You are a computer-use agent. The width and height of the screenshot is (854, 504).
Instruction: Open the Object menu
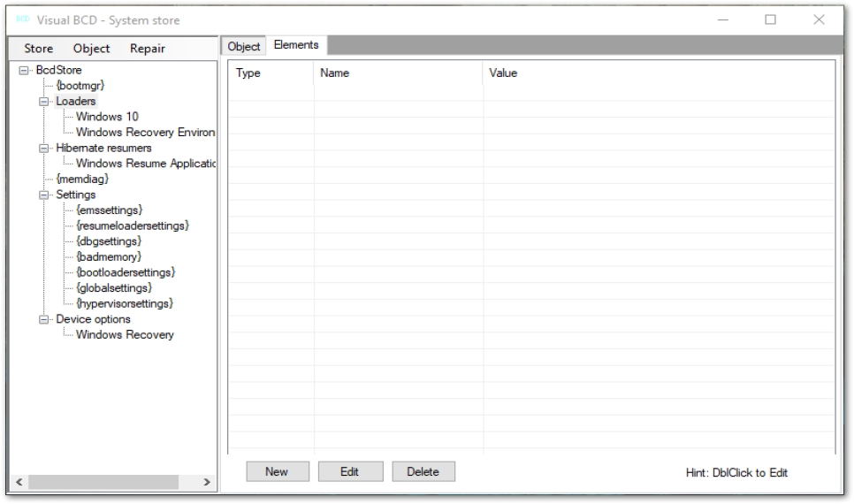[x=91, y=49]
